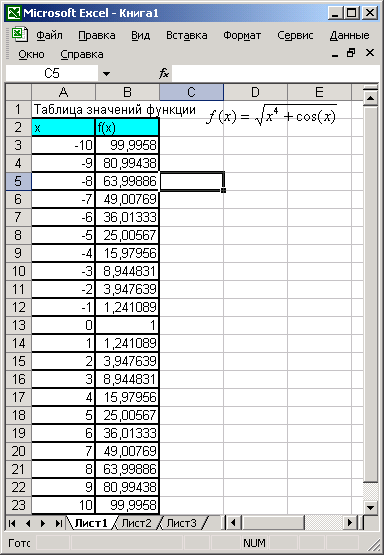
Task: Select cell B13 containing value 1
Action: click(x=127, y=325)
